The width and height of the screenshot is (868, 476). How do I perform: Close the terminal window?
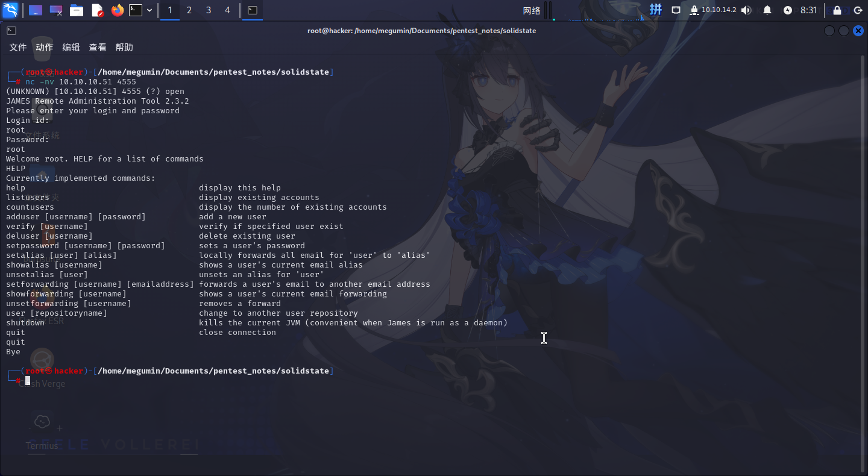click(858, 31)
